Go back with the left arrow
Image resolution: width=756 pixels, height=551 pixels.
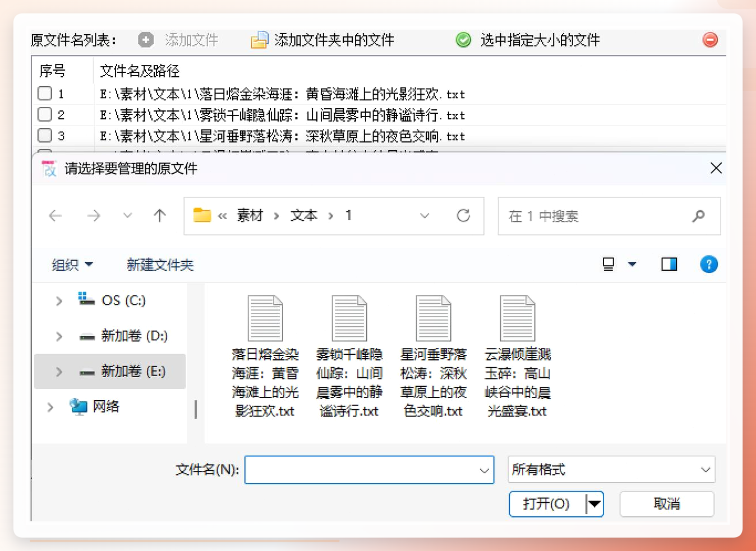[x=55, y=216]
